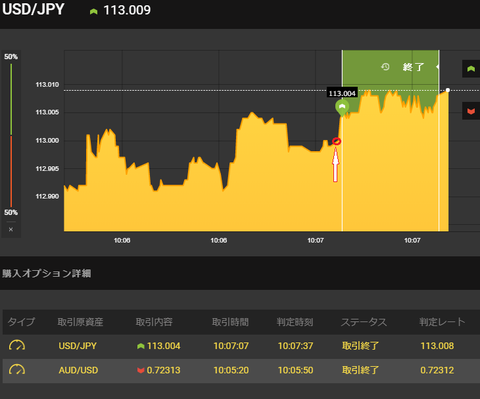Click the red down-arrow LOW button

(471, 111)
